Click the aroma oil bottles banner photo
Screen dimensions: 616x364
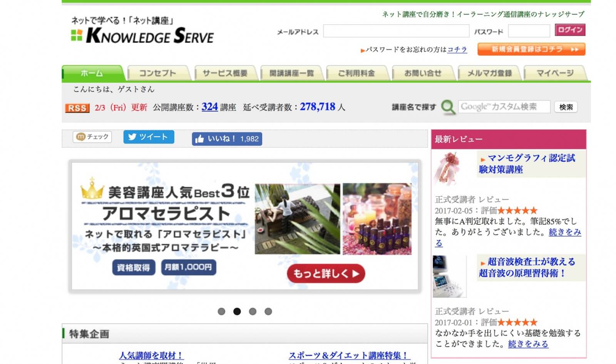[377, 219]
